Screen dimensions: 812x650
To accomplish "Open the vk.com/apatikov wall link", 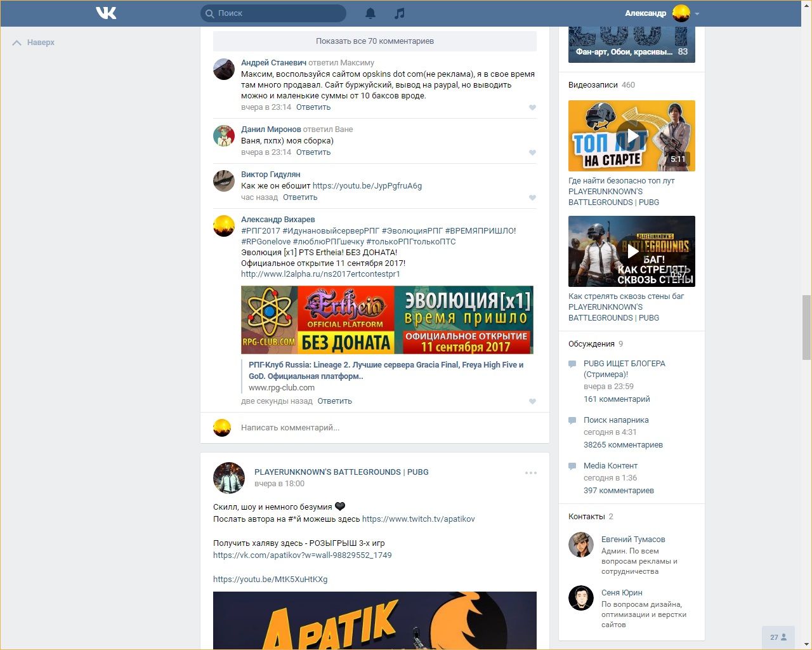I will [x=303, y=555].
